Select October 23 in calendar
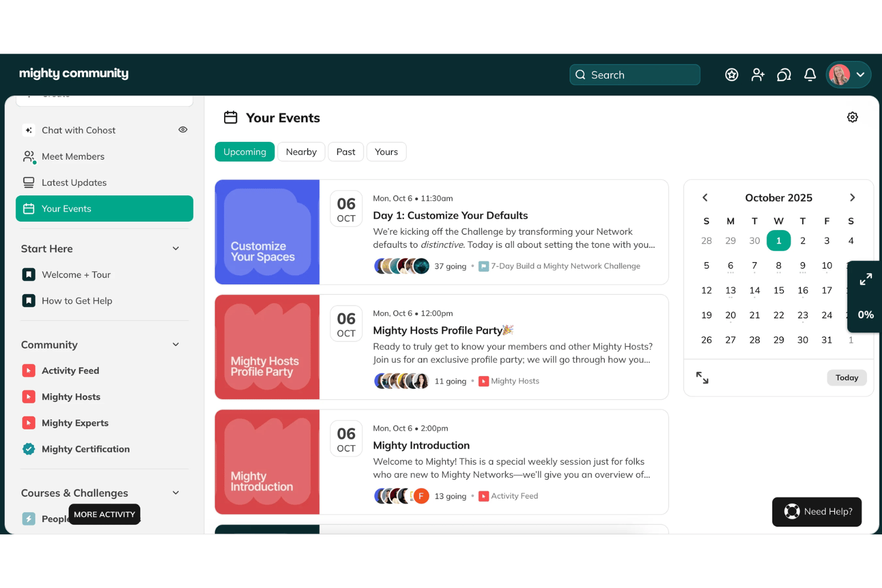Viewport: 882px width, 588px height. 803,315
